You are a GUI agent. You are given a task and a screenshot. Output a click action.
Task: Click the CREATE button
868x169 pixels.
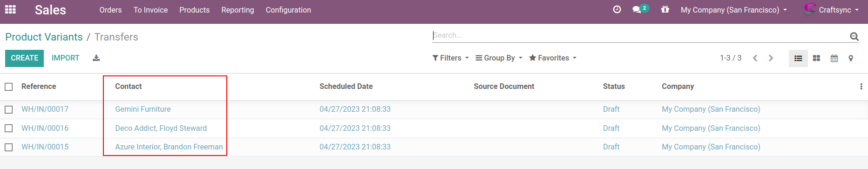click(25, 58)
